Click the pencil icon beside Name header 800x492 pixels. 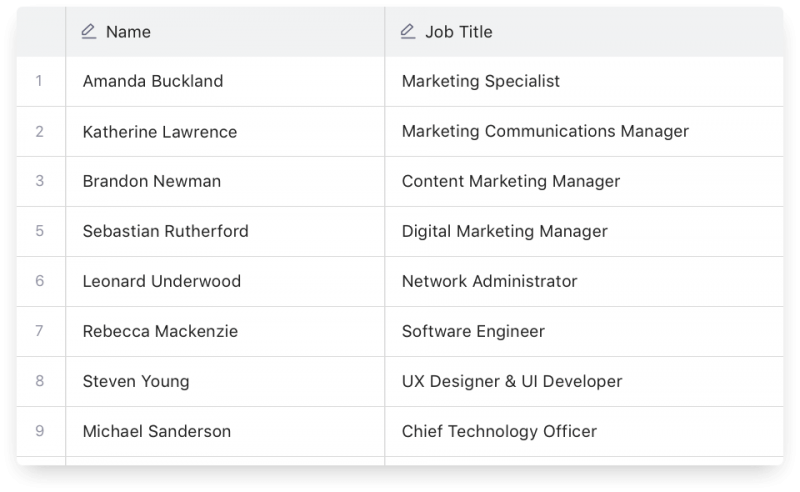tap(88, 32)
